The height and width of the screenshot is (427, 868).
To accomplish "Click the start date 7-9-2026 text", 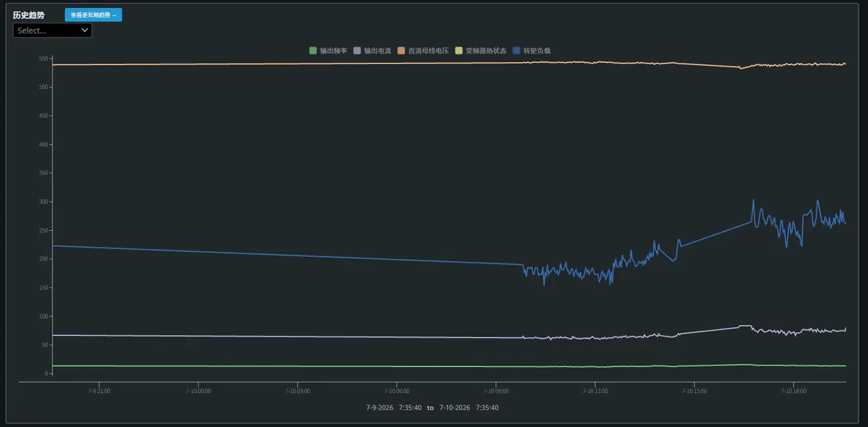I will (x=380, y=407).
